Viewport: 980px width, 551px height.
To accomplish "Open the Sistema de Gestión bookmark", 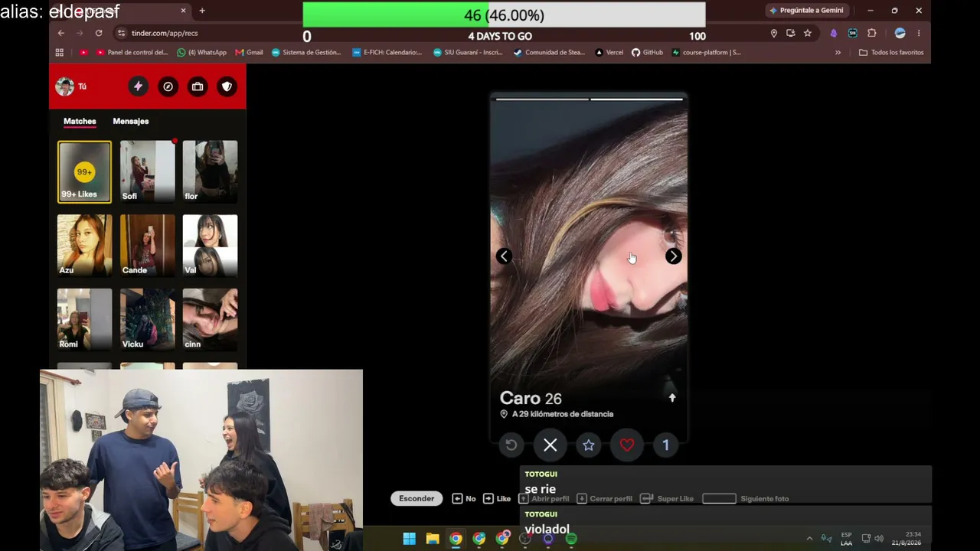I will tap(305, 52).
